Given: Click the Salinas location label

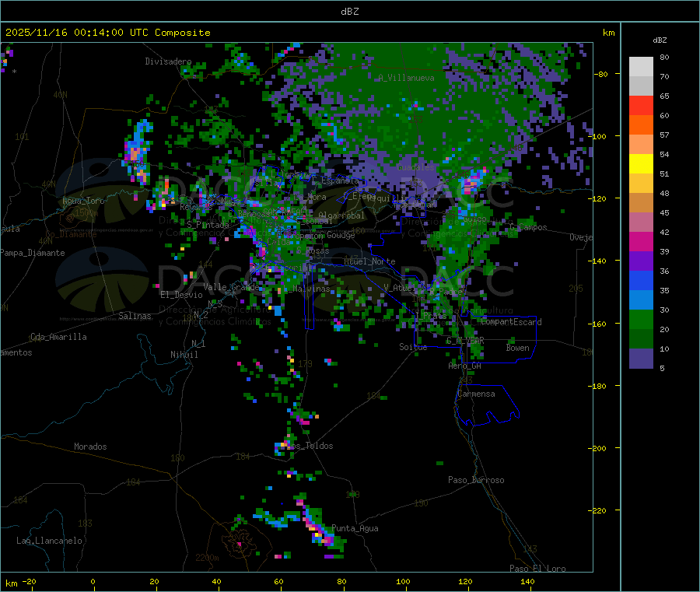Looking at the screenshot, I should point(135,316).
